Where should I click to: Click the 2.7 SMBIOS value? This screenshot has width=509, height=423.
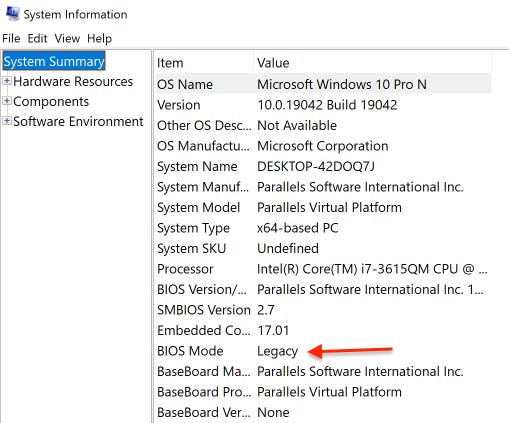pyautogui.click(x=266, y=310)
